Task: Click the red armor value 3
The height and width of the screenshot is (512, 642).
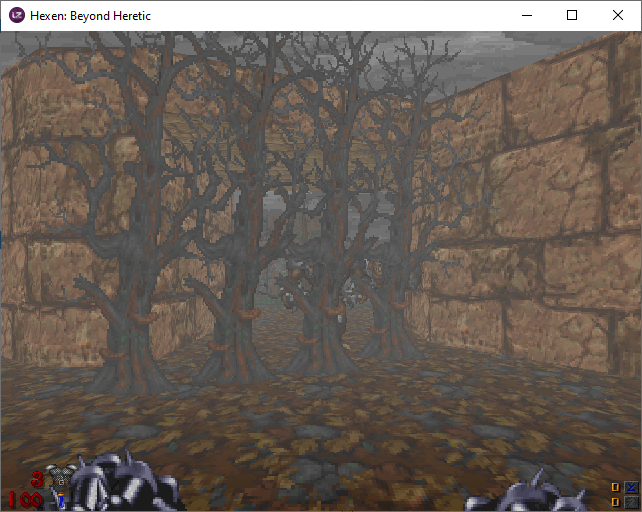Action: click(x=37, y=479)
